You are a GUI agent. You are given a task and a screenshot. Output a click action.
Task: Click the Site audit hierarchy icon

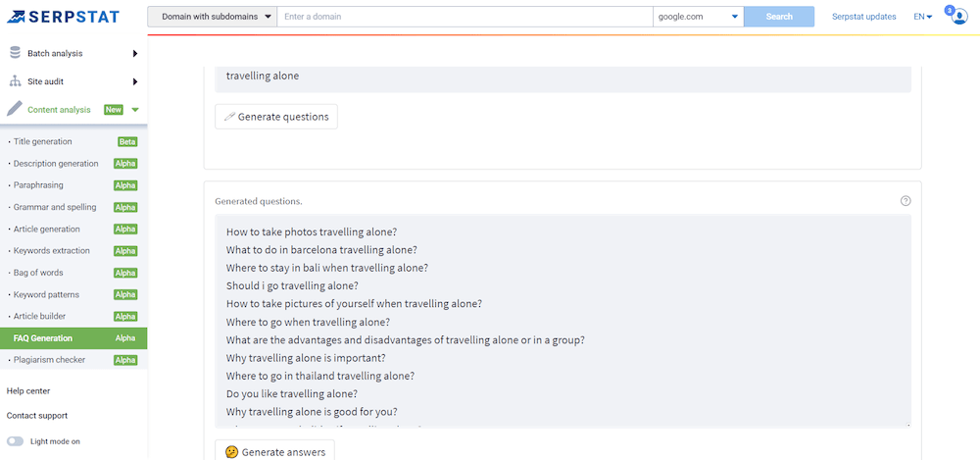(15, 81)
